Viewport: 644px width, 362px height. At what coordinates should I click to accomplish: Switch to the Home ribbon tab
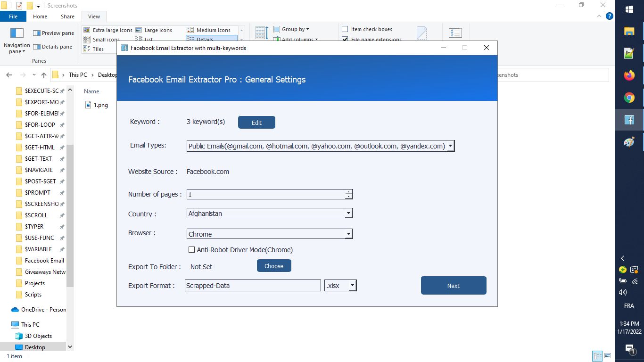[40, 16]
